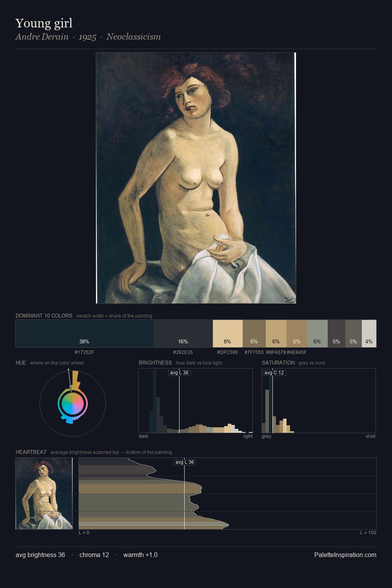Click the 'DOMINANT 10 COLORS' heading

[x=44, y=316]
